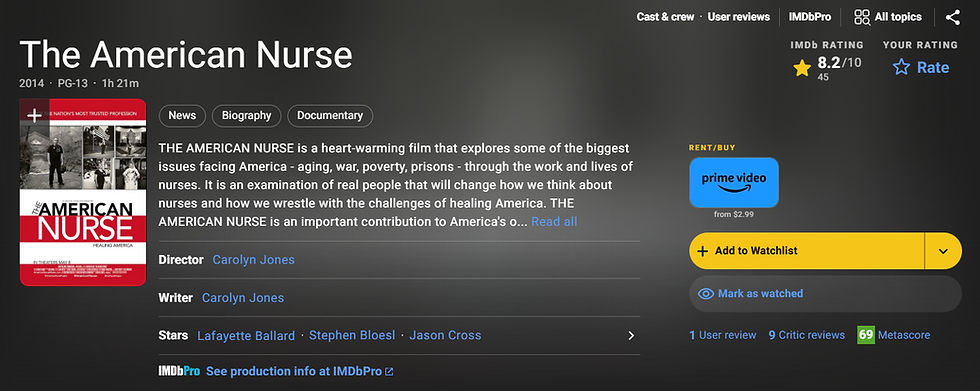Image resolution: width=980 pixels, height=391 pixels.
Task: Open the Cast & crew page
Action: click(x=665, y=17)
